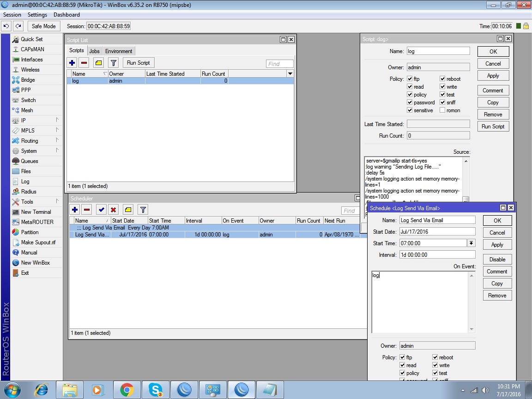The height and width of the screenshot is (399, 532).
Task: Open the Script List column chooser dropdown
Action: coord(290,73)
